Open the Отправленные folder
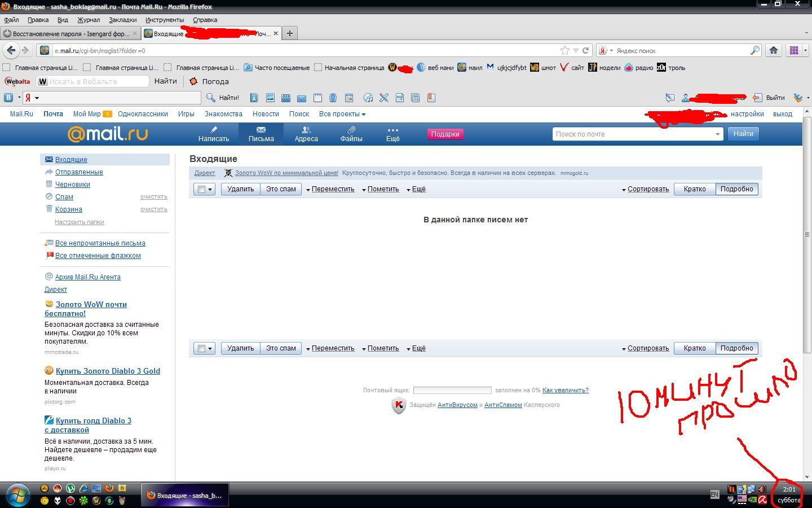The image size is (812, 508). click(79, 172)
